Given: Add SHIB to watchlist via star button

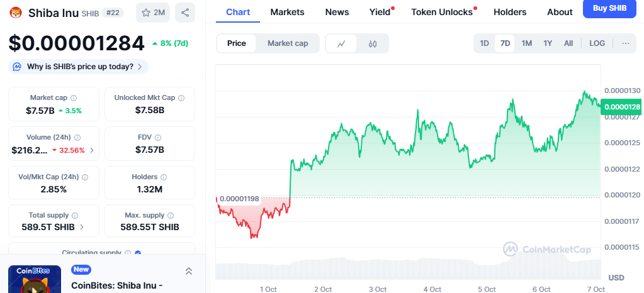Looking at the screenshot, I should (152, 13).
